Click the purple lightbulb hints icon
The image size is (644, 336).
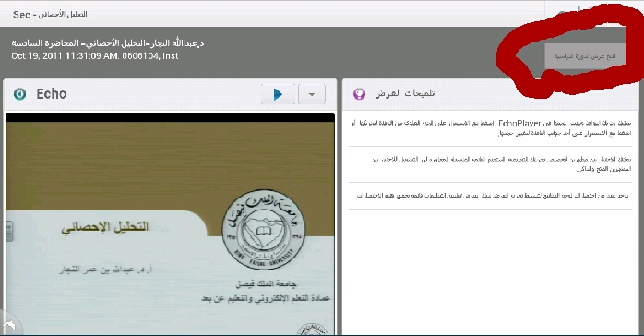click(360, 94)
